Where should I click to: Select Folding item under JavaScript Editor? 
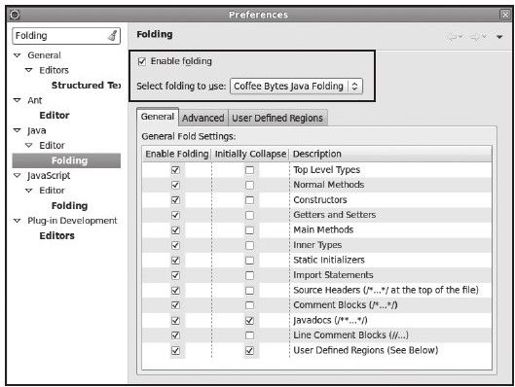(x=69, y=206)
